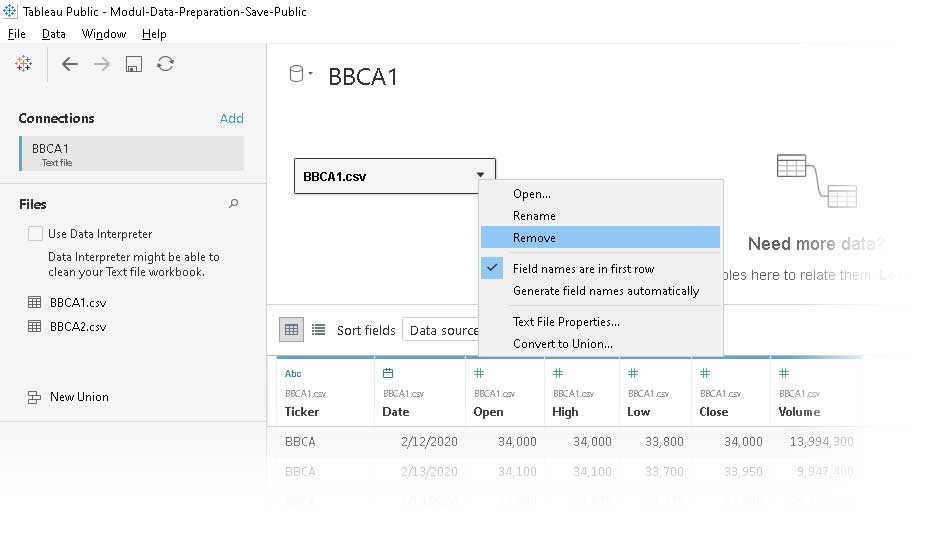This screenshot has width=941, height=540.
Task: Open the Help menu
Action: 154,34
